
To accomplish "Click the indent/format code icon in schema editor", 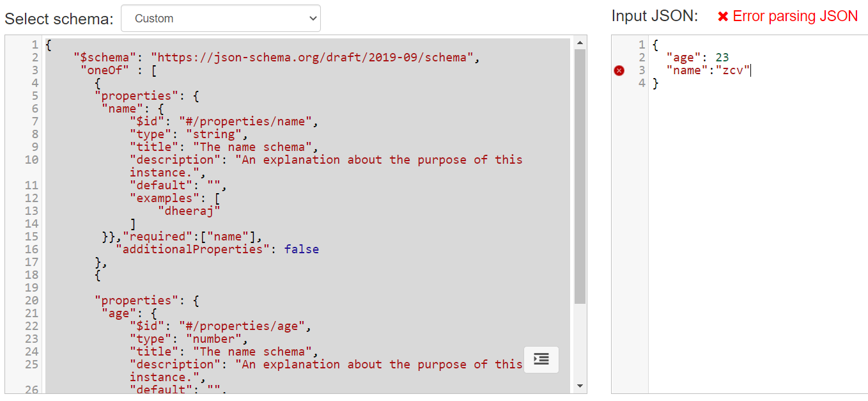I will (x=541, y=359).
